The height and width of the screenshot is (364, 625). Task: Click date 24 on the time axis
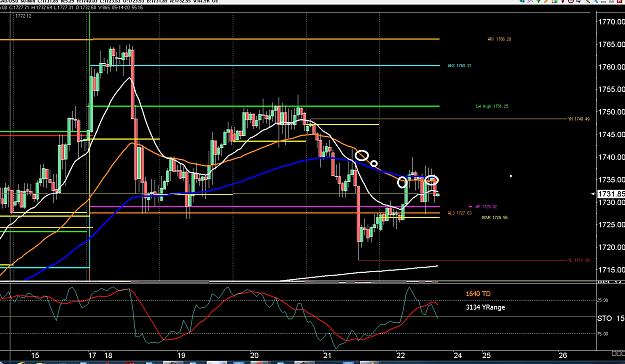[x=458, y=355]
